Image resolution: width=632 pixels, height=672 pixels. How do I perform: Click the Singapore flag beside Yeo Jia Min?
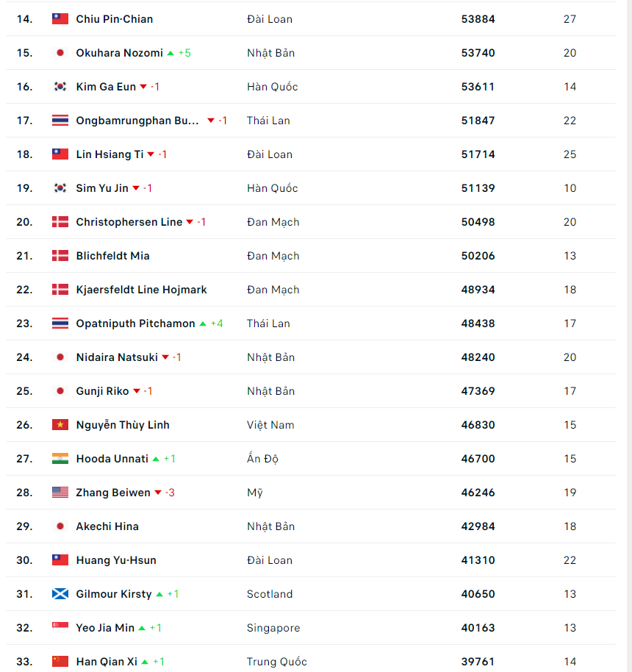[60, 628]
